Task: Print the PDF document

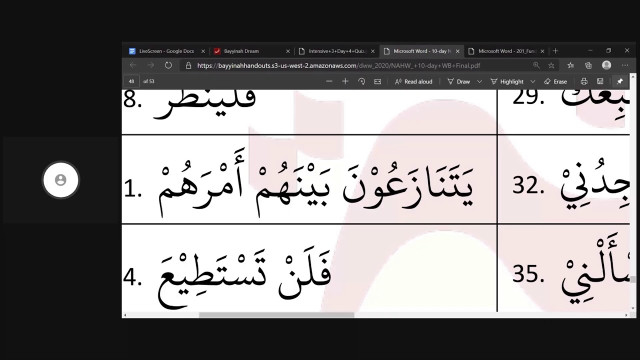Action: (x=584, y=81)
